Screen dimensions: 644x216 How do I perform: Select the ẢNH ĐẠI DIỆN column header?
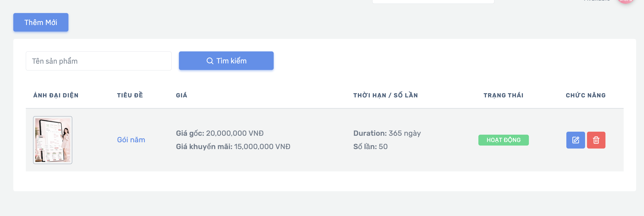tap(56, 95)
